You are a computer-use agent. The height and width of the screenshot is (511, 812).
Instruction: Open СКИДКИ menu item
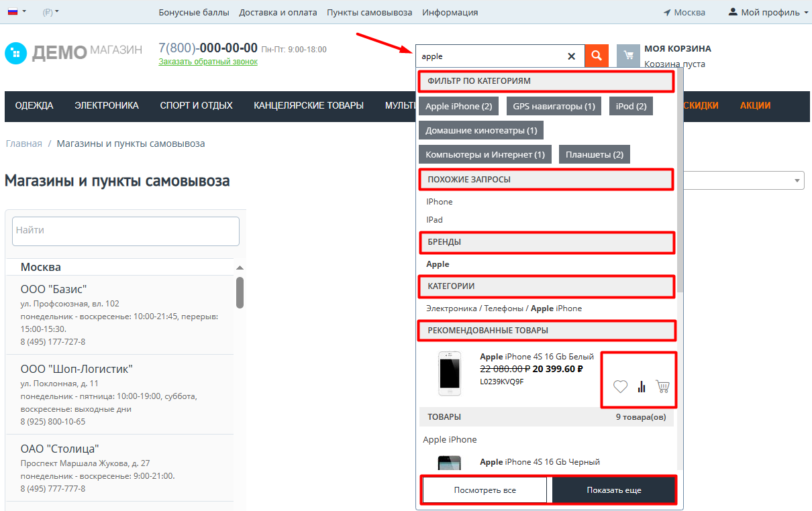[701, 105]
